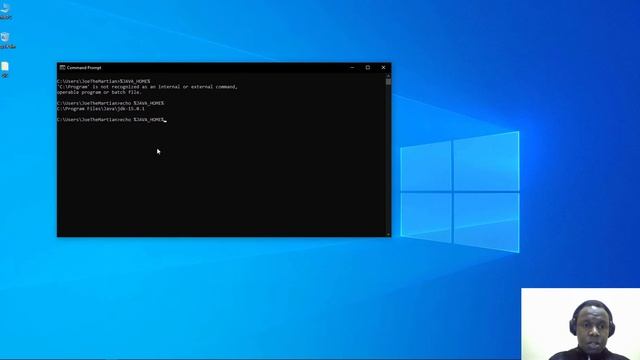Click the Command Prompt scrollbar thumb
The image size is (640, 360).
[389, 82]
